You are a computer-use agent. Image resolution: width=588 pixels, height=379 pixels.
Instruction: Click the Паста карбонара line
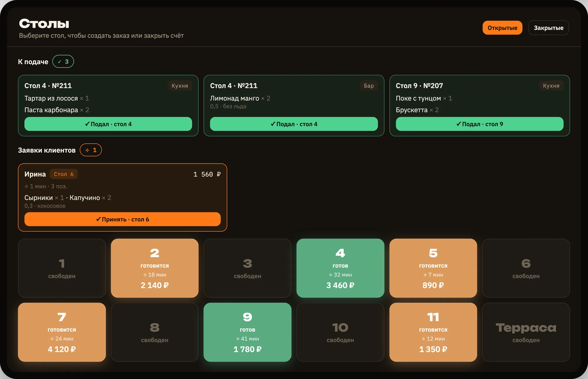pos(57,110)
